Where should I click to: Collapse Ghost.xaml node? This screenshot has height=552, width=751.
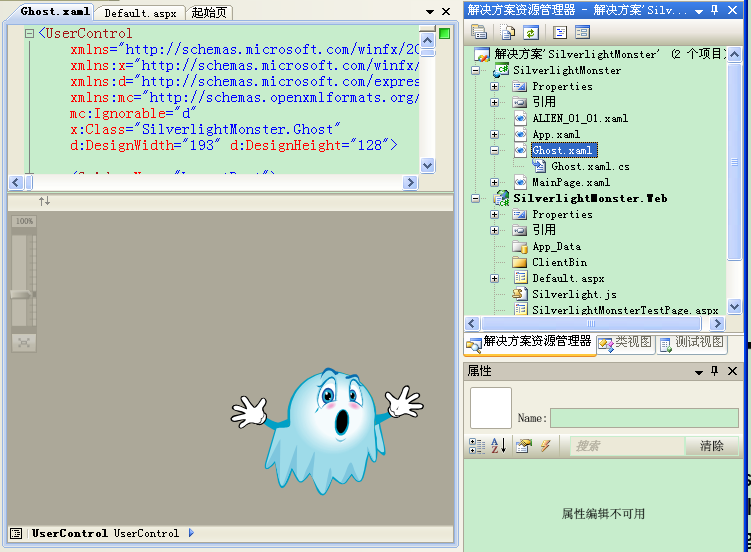pos(494,150)
